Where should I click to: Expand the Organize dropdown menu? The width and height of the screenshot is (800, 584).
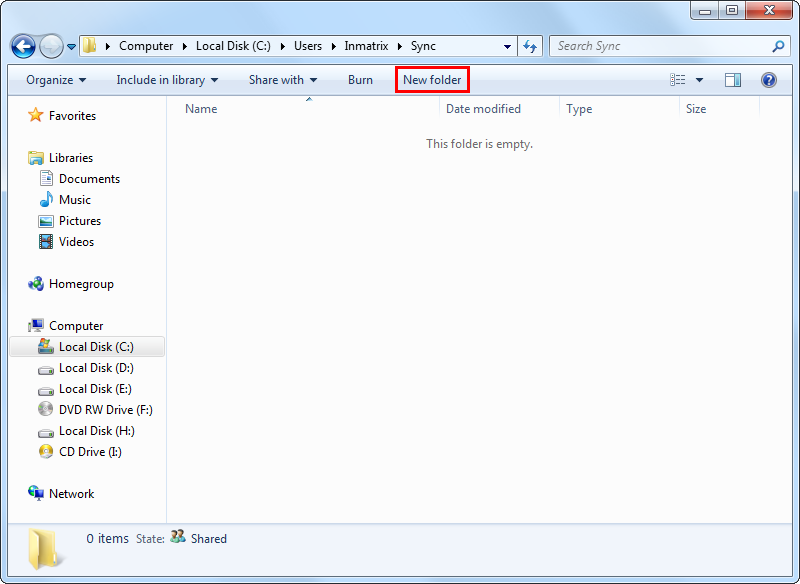coord(56,80)
